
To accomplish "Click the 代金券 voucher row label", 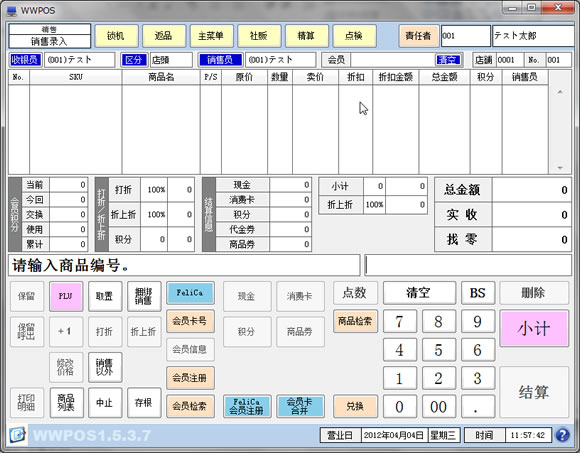I will pos(242,229).
